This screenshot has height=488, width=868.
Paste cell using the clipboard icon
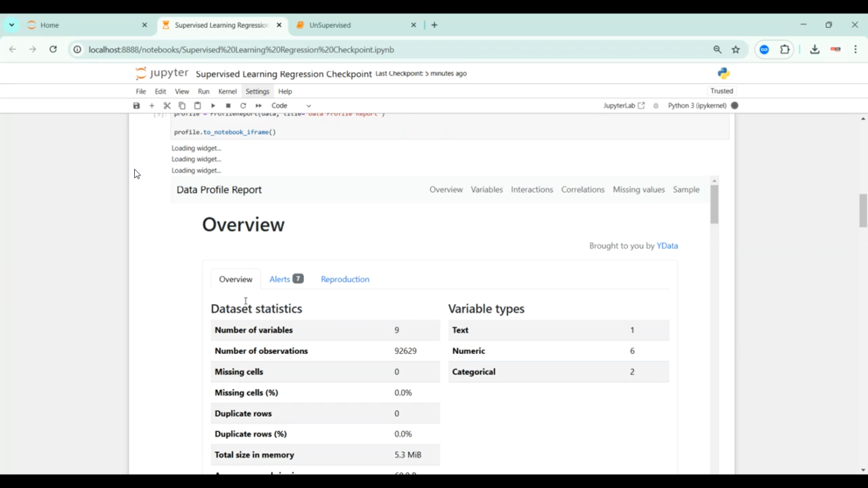point(197,106)
